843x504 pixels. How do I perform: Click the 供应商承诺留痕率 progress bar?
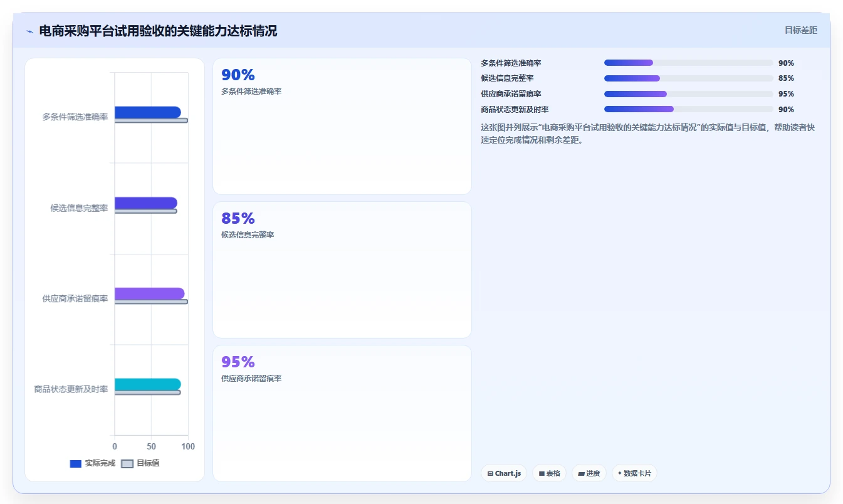point(689,94)
